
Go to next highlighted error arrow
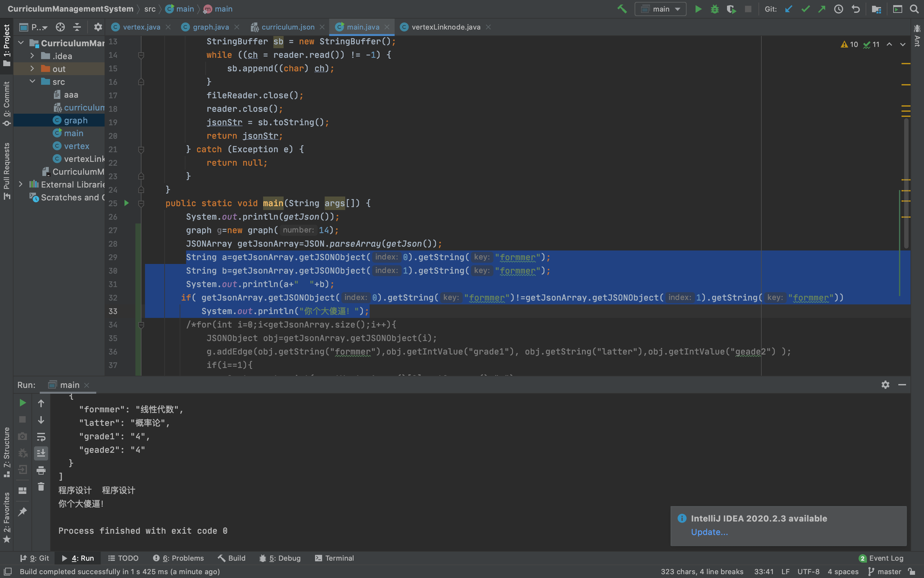(x=903, y=44)
